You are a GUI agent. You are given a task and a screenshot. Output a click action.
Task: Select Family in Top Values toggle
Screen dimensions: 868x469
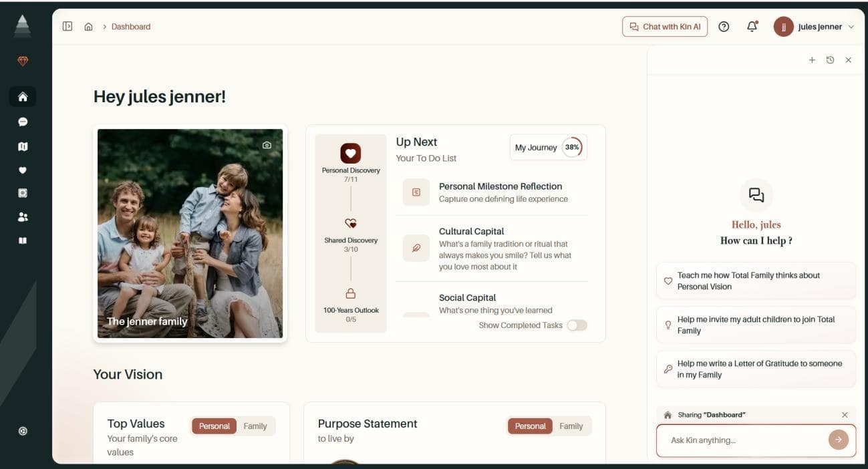(x=255, y=426)
